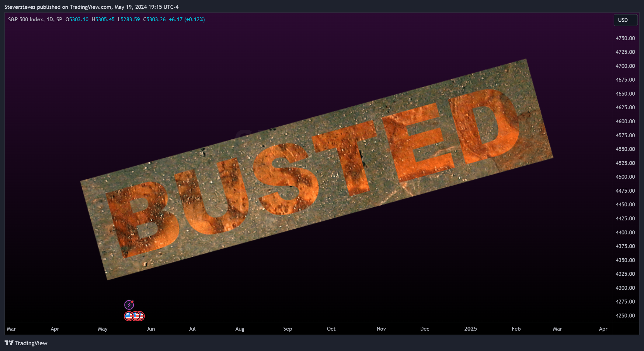Select the BUSTED stamp image on chart
Viewport: 644px width, 351px height.
click(316, 170)
